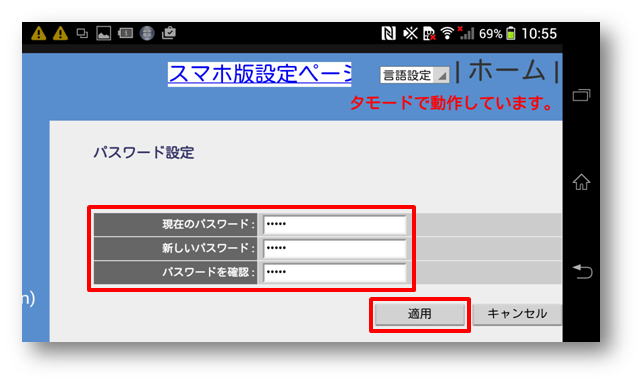Tap the briefcase checkmark notification icon

pos(169,33)
